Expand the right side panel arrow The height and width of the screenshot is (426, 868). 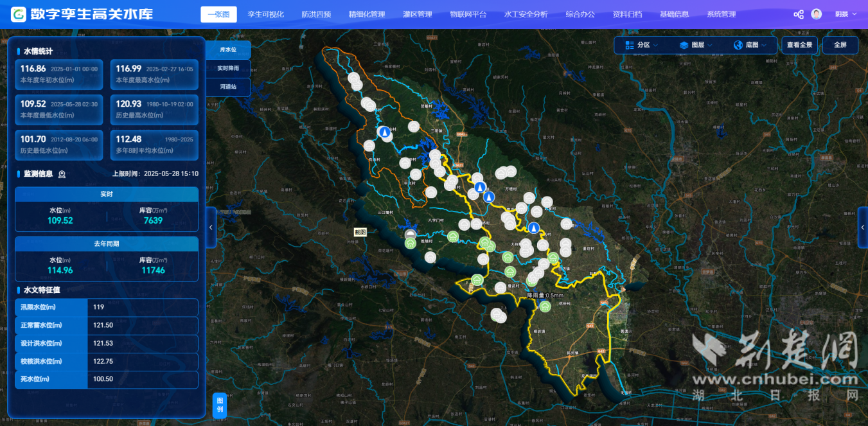click(x=862, y=227)
